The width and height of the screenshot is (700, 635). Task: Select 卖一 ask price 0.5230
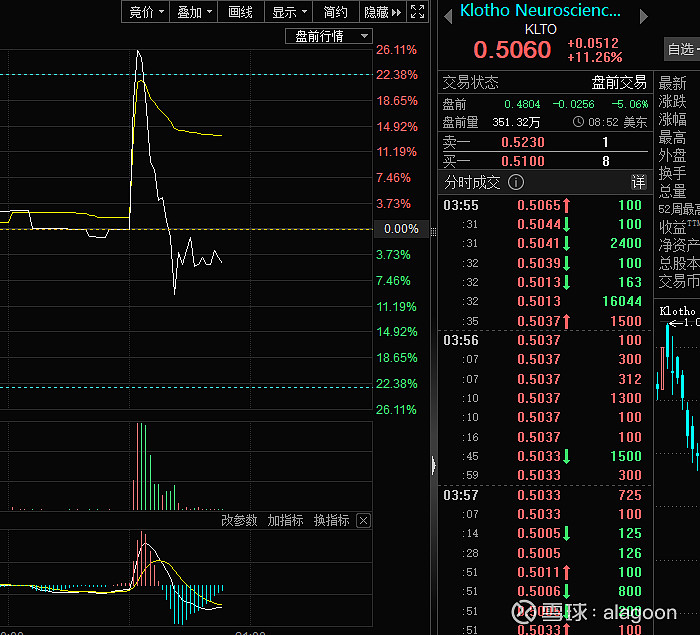(x=545, y=142)
